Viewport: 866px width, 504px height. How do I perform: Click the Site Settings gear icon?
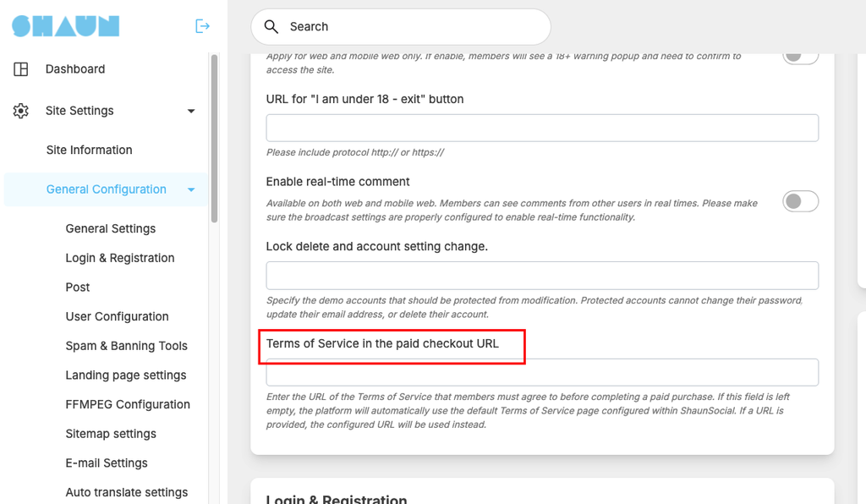(x=21, y=111)
